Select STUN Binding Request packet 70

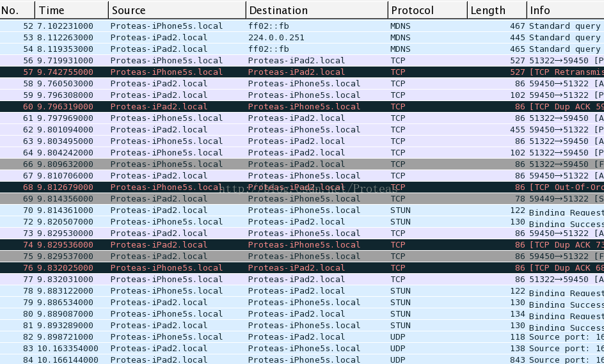point(302,210)
